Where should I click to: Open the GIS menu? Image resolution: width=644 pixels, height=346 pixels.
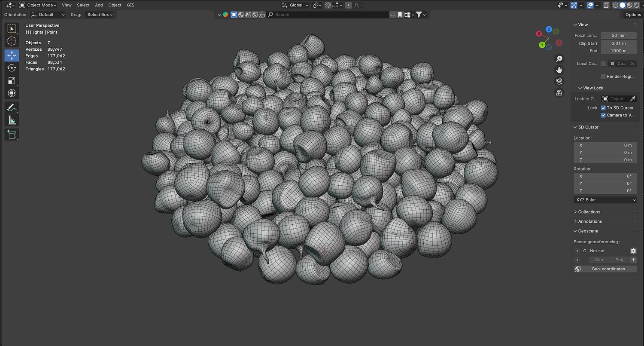[x=131, y=5]
